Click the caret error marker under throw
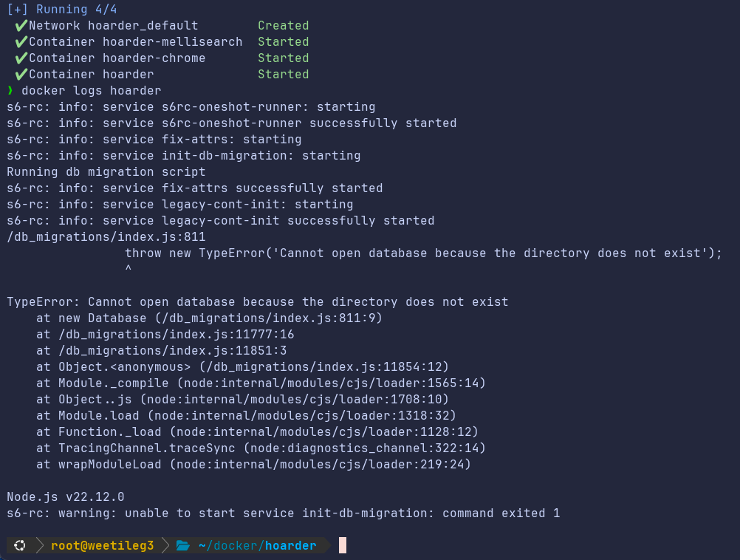The image size is (740, 560). (x=129, y=267)
